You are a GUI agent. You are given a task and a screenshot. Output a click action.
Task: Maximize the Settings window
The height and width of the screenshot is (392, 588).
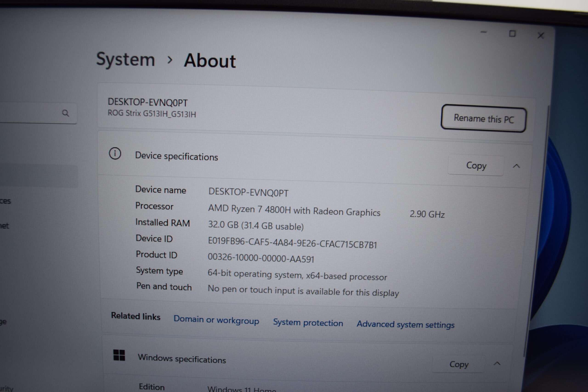click(x=512, y=34)
